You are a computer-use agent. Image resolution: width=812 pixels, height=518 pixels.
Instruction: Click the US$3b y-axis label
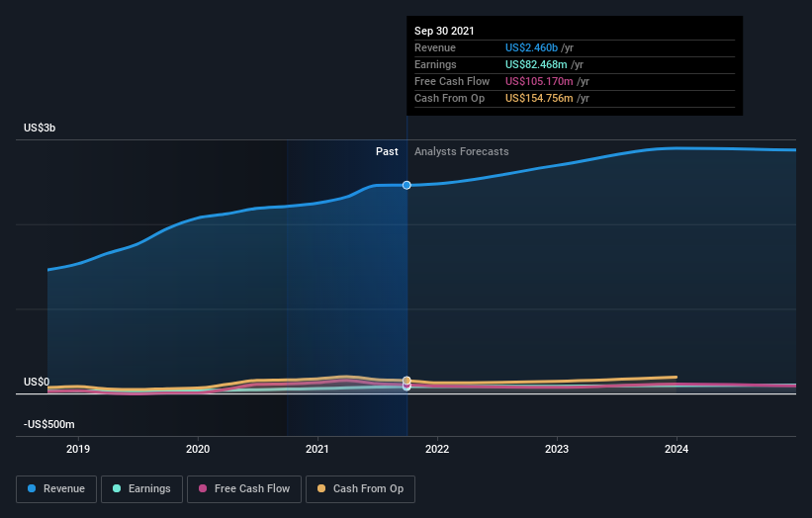(40, 128)
